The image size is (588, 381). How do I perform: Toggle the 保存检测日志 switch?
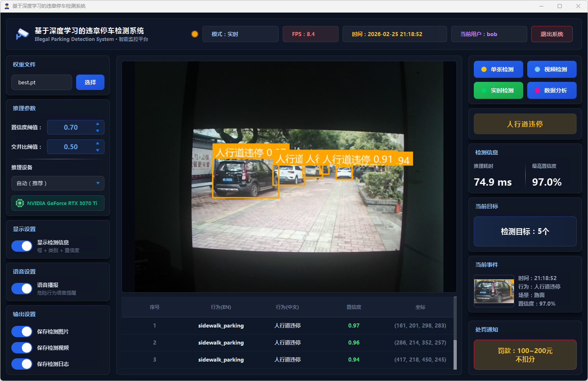(22, 364)
